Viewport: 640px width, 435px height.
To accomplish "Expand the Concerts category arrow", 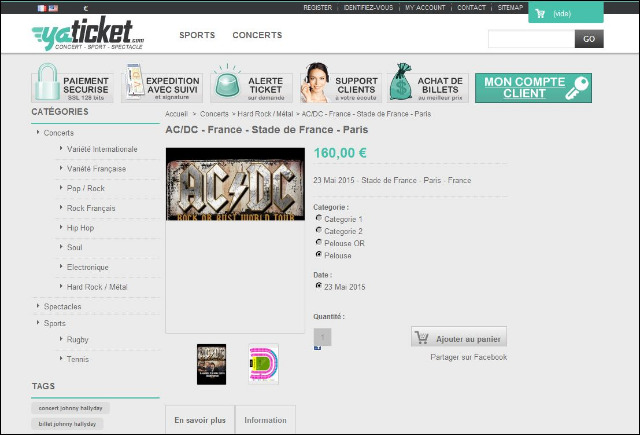I will point(38,132).
